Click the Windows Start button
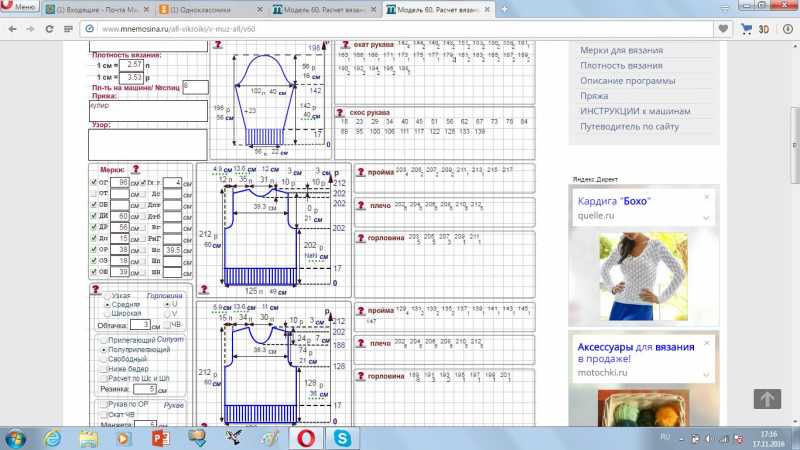The height and width of the screenshot is (450, 800). 17,438
